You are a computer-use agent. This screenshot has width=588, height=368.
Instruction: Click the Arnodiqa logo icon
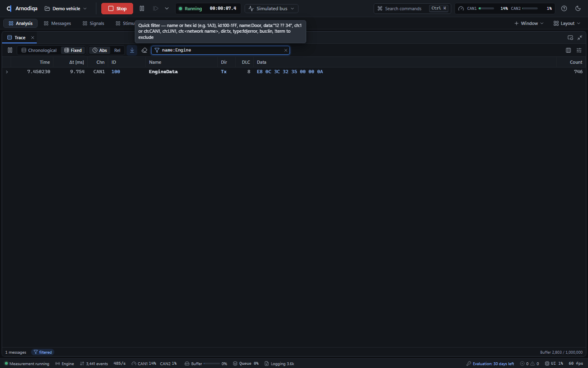click(9, 9)
